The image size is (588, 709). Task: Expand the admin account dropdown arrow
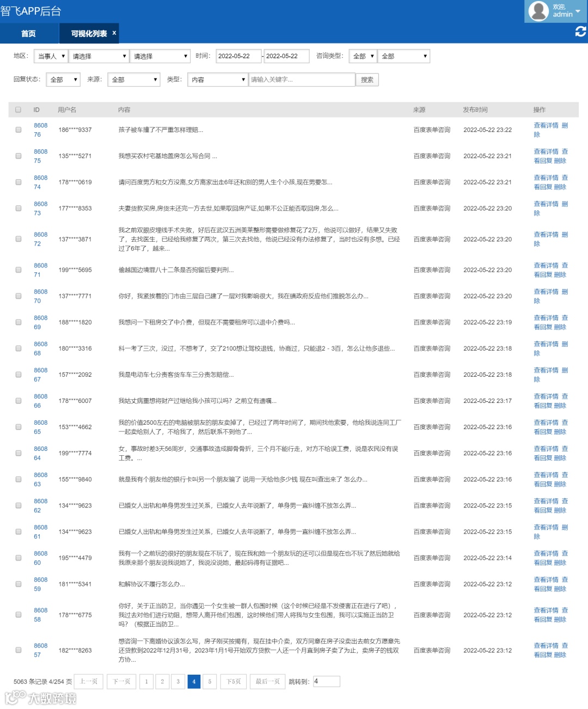[578, 11]
